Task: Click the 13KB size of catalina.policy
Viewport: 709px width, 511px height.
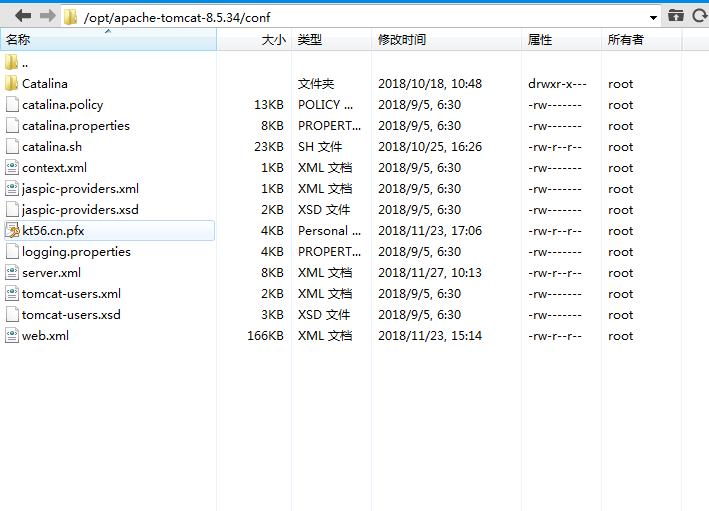Action: click(269, 105)
